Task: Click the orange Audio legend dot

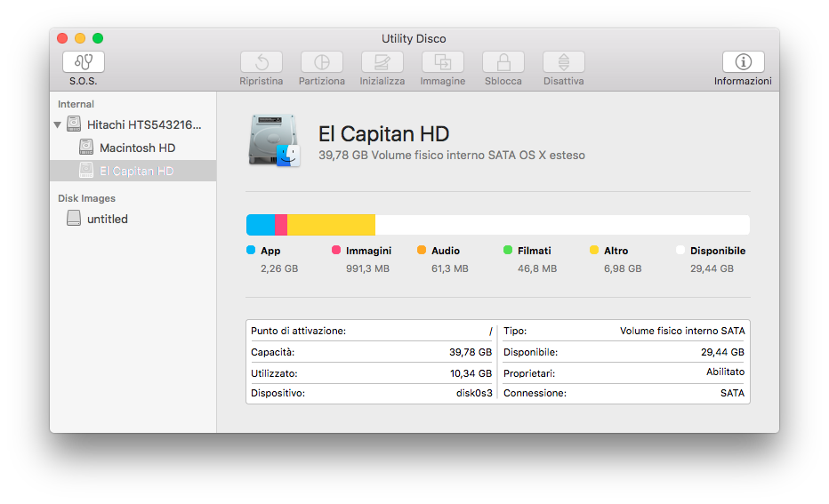Action: (x=422, y=250)
